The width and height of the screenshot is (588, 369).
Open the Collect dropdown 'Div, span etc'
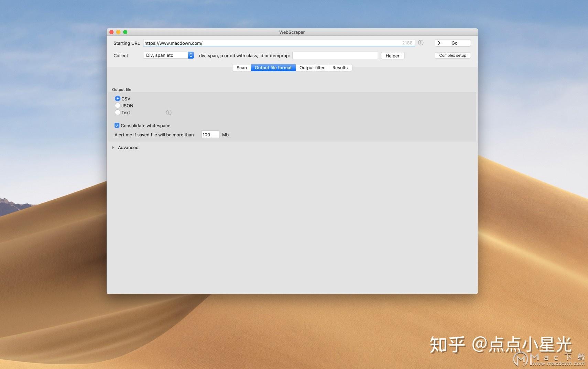pyautogui.click(x=168, y=55)
